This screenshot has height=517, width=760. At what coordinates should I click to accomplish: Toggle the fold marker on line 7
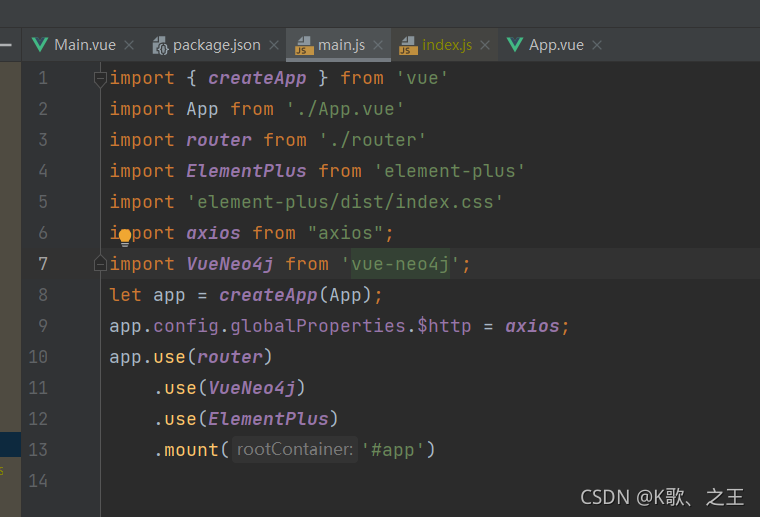point(100,263)
